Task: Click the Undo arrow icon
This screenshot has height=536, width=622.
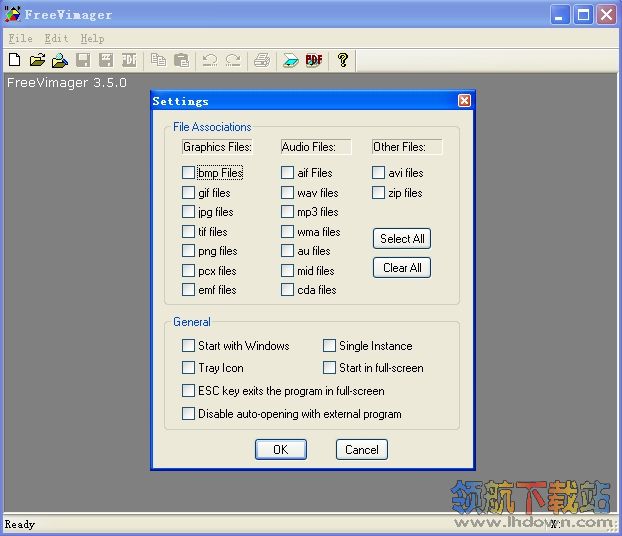Action: pos(209,60)
